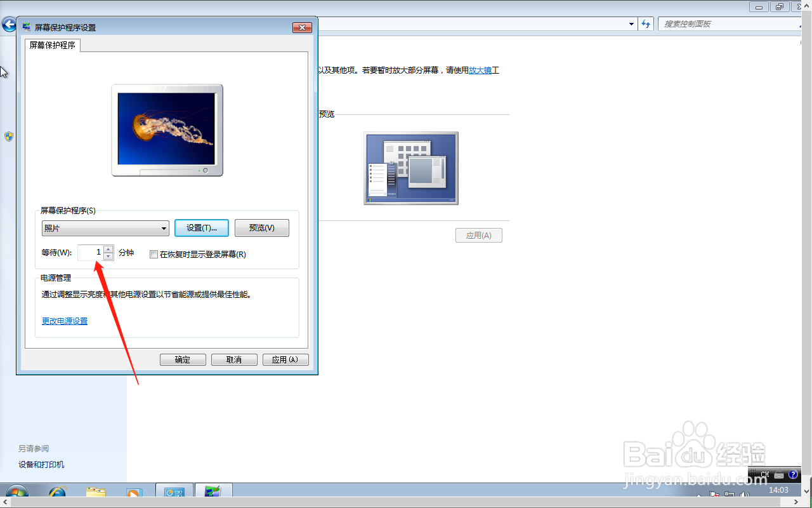812x508 pixels.
Task: Open the 放大镜 link in Control Panel
Action: pyautogui.click(x=480, y=70)
